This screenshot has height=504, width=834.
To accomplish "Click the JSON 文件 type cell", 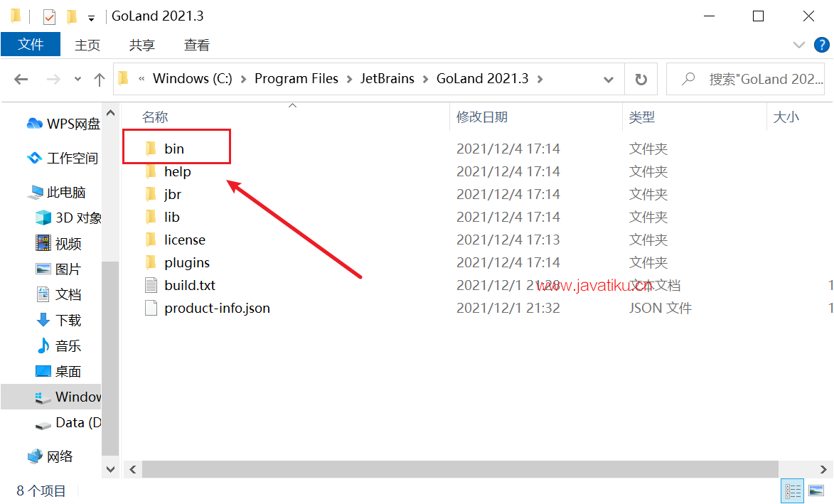I will 660,309.
